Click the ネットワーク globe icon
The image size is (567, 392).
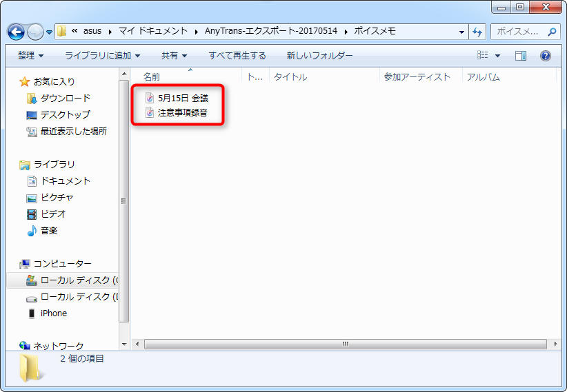[x=24, y=346]
